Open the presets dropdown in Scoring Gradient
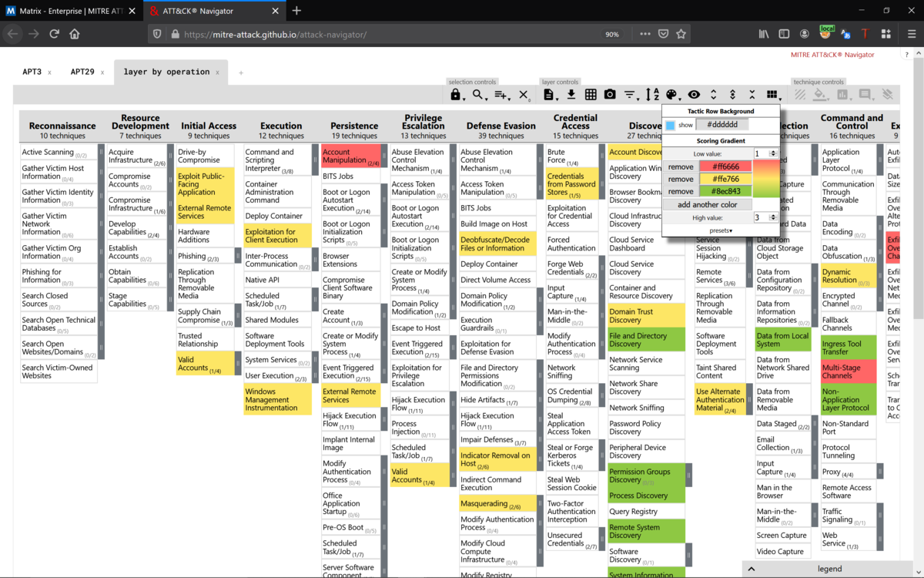This screenshot has height=578, width=924. pos(721,230)
